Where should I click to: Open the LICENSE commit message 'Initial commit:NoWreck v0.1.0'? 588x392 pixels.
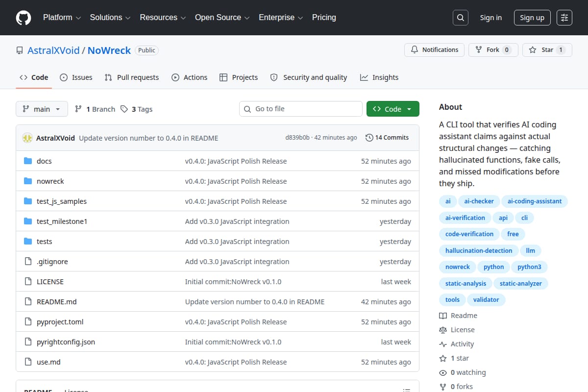[233, 282]
